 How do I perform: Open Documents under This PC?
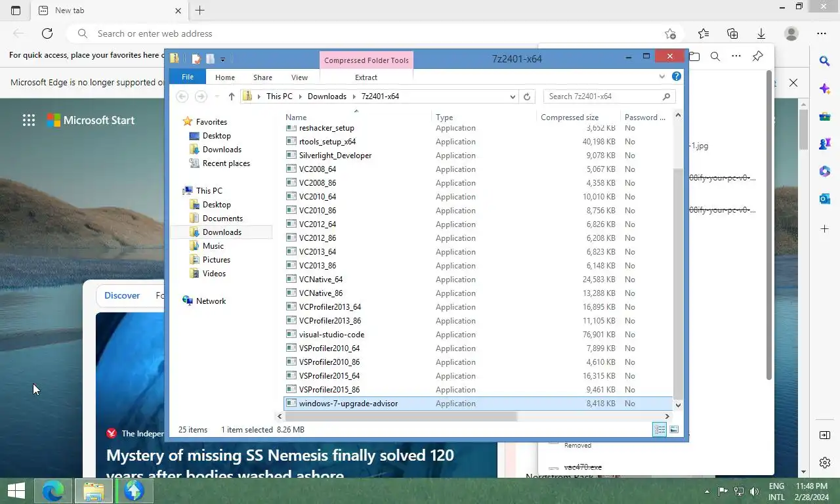click(222, 219)
